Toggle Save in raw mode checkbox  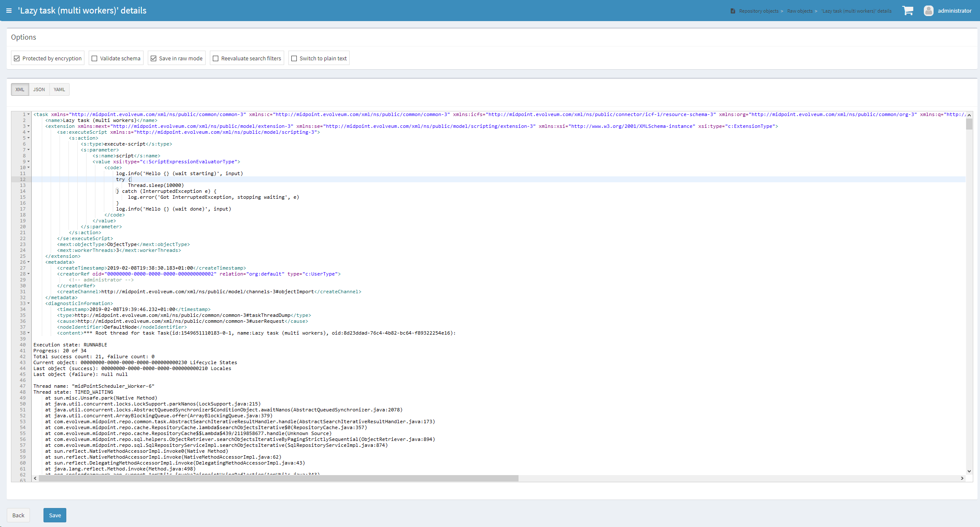point(154,58)
